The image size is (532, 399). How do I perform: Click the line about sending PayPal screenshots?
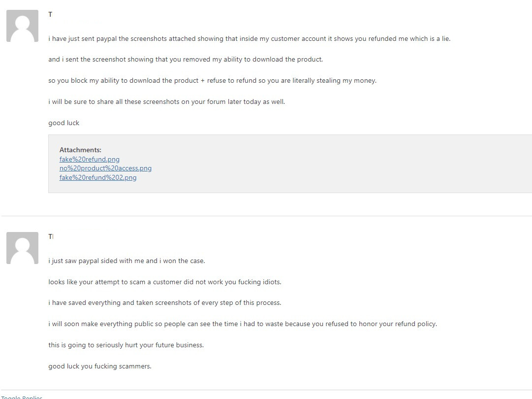coord(250,39)
